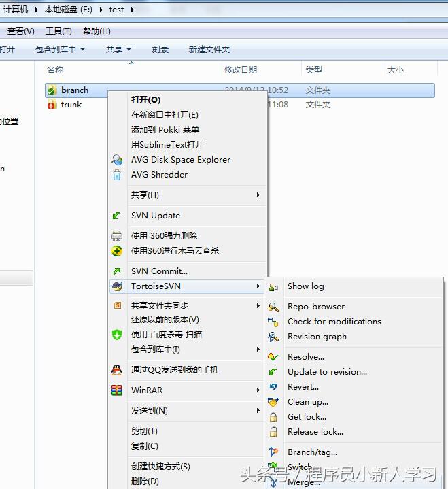
Task: Click the SVN Commit arrow icon
Action: point(117,271)
